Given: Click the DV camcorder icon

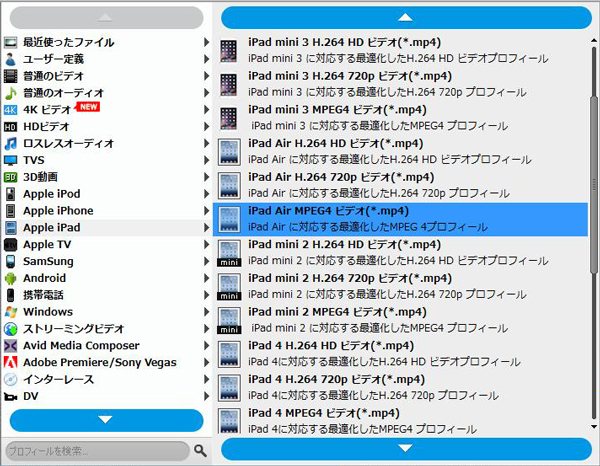Looking at the screenshot, I should click(10, 396).
